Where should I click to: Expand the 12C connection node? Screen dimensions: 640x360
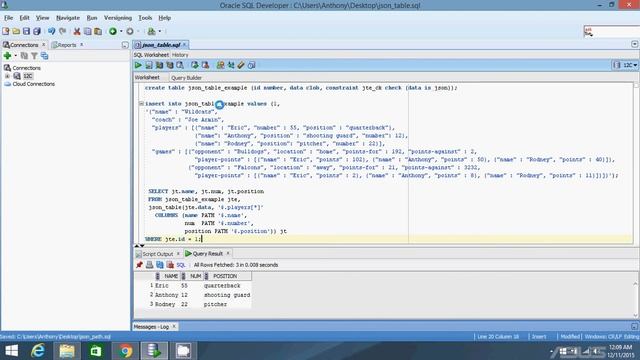(x=7, y=76)
